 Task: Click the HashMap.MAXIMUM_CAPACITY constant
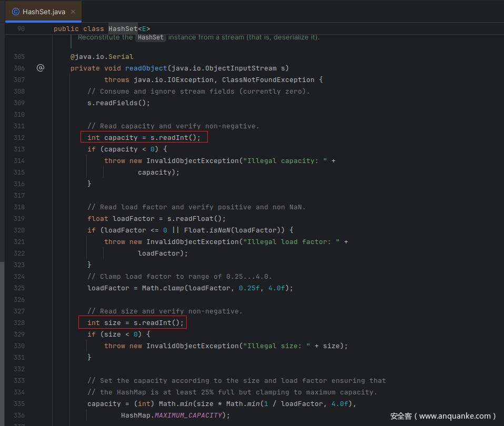[174, 415]
